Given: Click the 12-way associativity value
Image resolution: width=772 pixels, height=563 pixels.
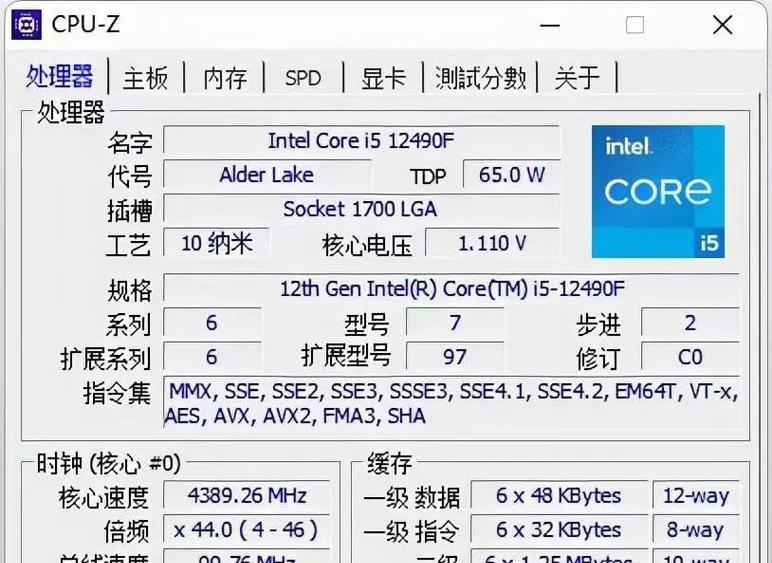Looking at the screenshot, I should click(x=696, y=495).
